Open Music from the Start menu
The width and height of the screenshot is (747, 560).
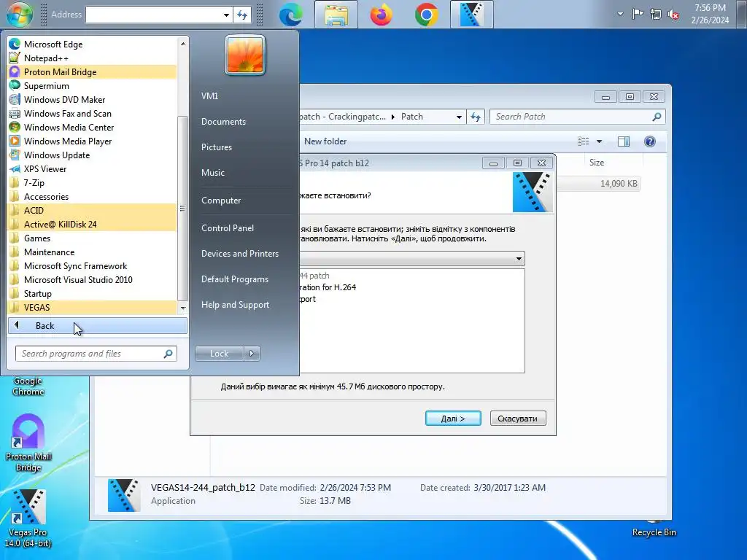tap(213, 172)
